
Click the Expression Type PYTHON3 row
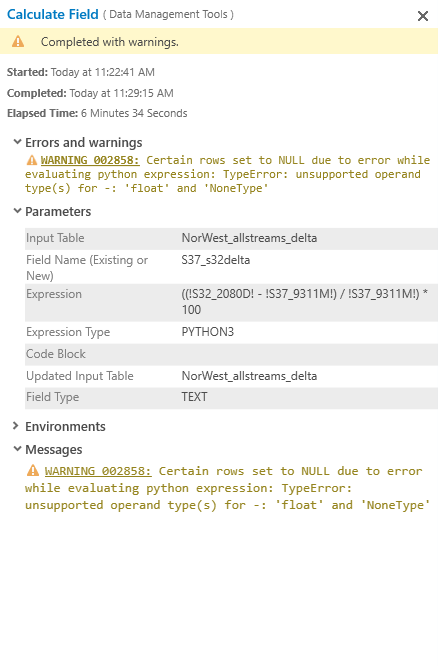[231, 332]
